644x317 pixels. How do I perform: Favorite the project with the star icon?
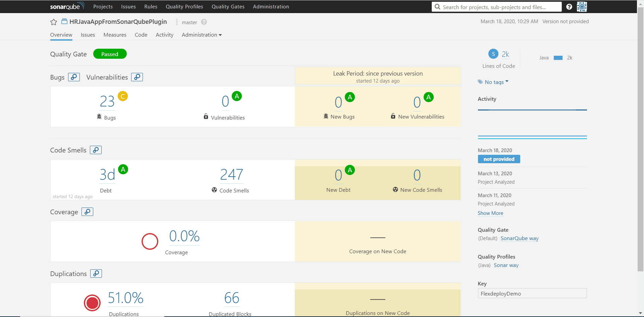pyautogui.click(x=53, y=22)
